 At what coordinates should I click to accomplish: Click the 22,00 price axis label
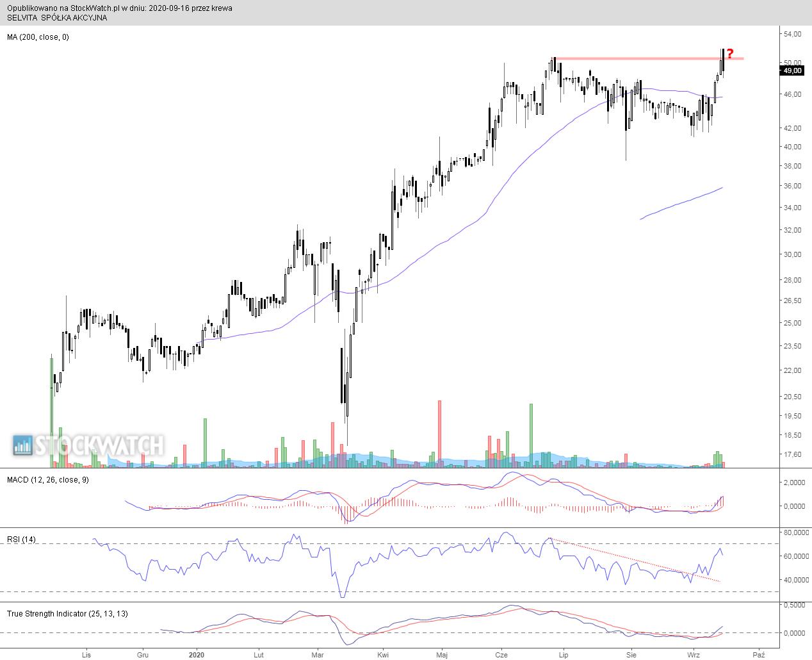[793, 370]
